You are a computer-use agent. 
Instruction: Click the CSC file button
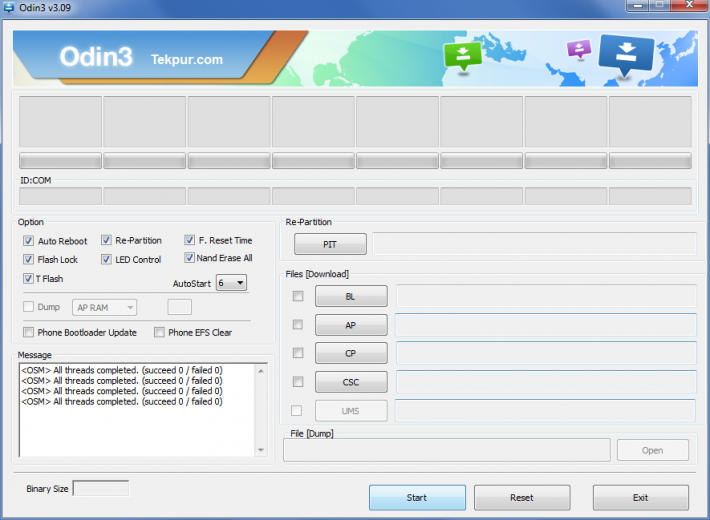tap(351, 382)
